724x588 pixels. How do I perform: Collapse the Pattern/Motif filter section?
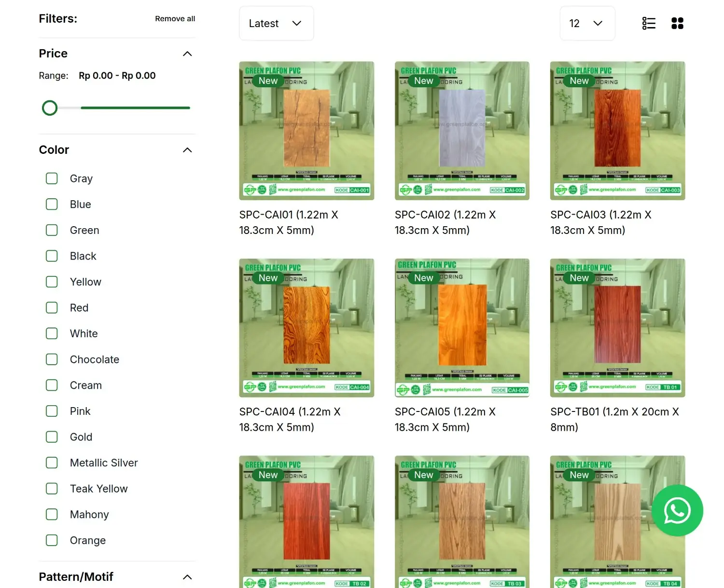click(187, 577)
